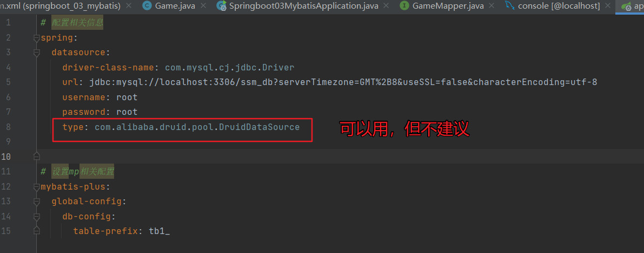Click the fold end marker on line 10
644x253 pixels.
tap(37, 157)
